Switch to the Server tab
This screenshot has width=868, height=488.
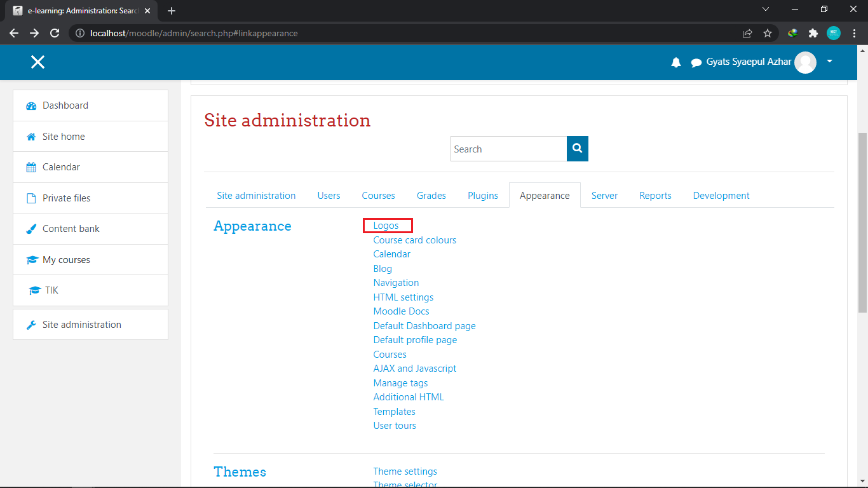[x=604, y=196]
